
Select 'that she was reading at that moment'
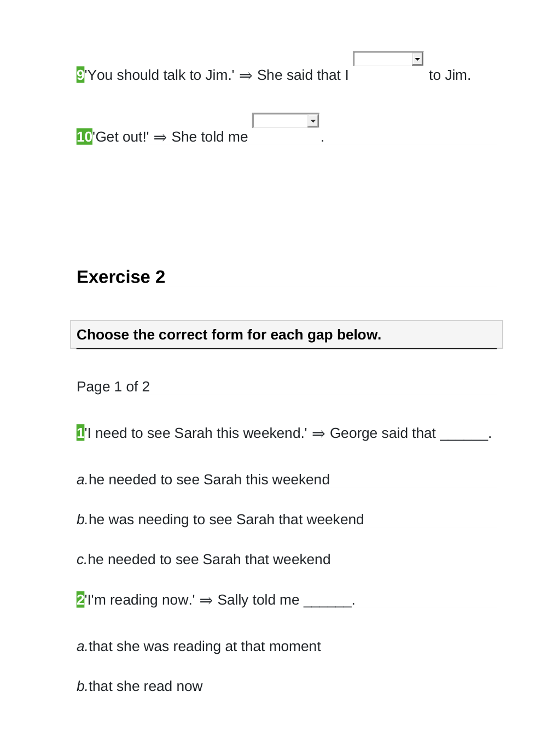pyautogui.click(x=204, y=646)
